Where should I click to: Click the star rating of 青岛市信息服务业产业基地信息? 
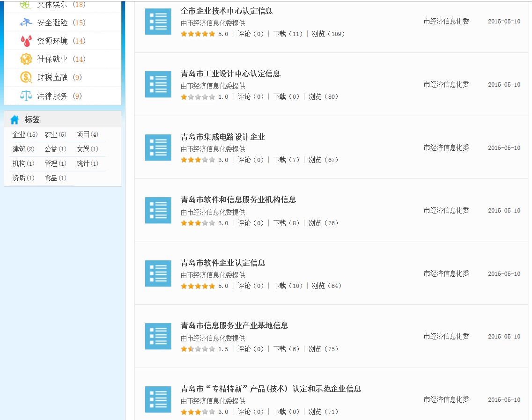[198, 349]
